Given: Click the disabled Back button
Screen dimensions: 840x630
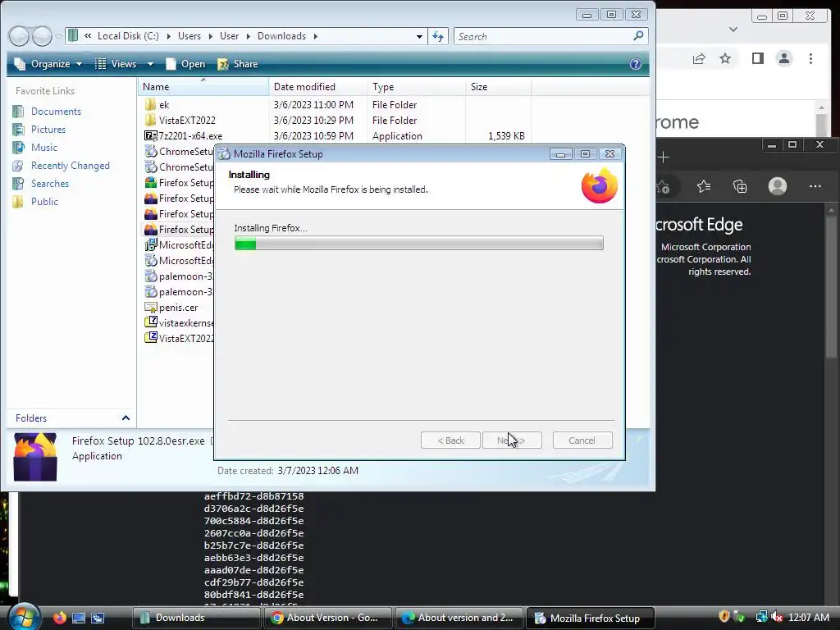Looking at the screenshot, I should (450, 441).
